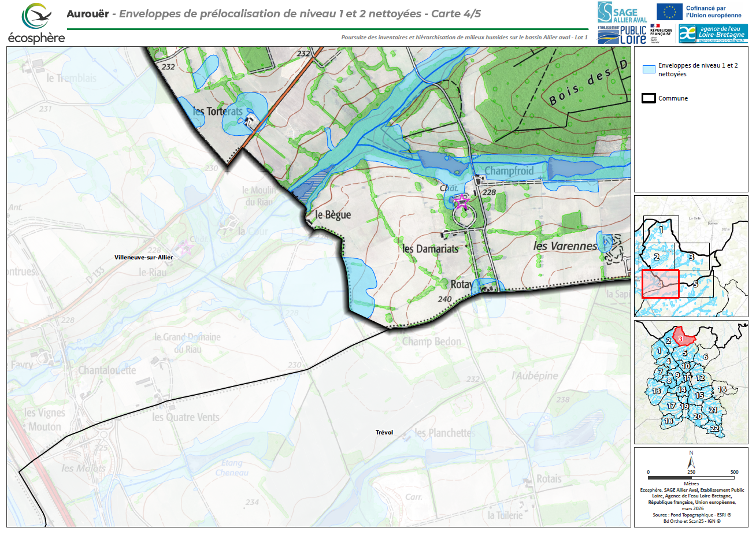Click the European Union flag emblem
The width and height of the screenshot is (756, 535).
click(669, 12)
